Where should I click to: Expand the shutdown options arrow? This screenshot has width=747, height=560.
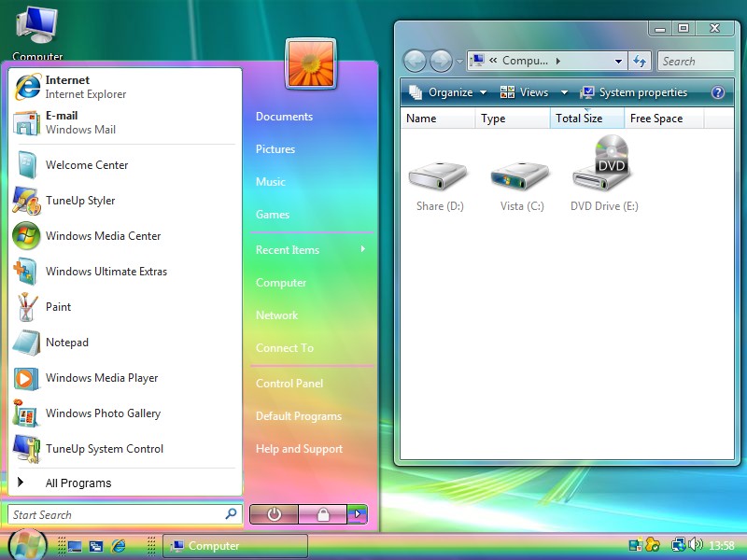tap(357, 514)
